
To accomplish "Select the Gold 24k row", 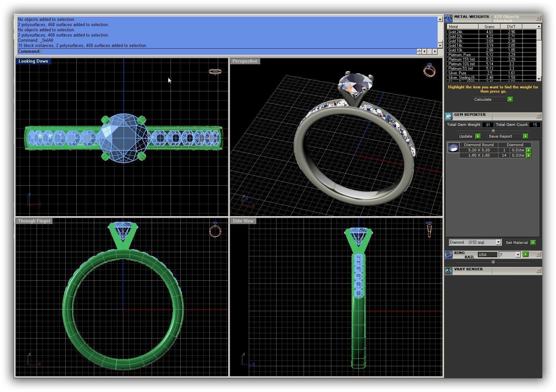I will click(492, 32).
